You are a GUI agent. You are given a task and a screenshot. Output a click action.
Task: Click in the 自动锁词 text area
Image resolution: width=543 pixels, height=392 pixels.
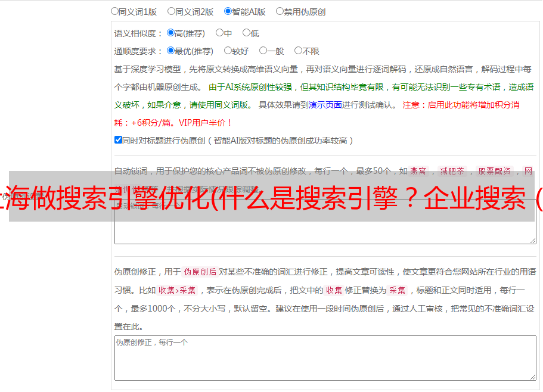point(325,222)
